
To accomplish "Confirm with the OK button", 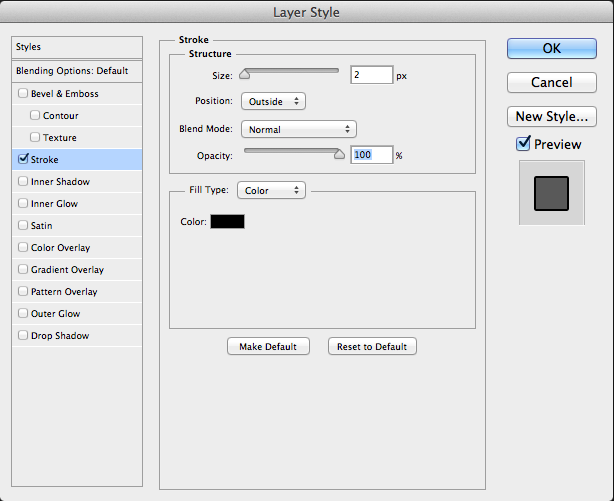I will coord(552,48).
